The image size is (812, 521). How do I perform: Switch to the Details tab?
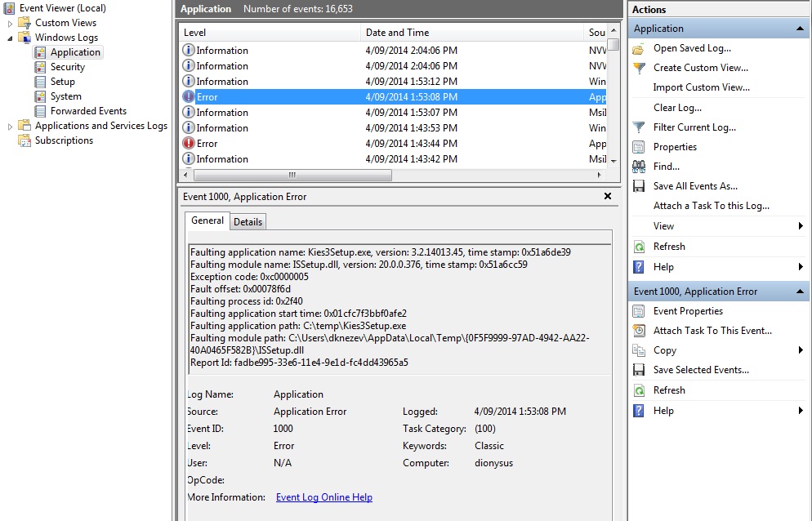248,222
